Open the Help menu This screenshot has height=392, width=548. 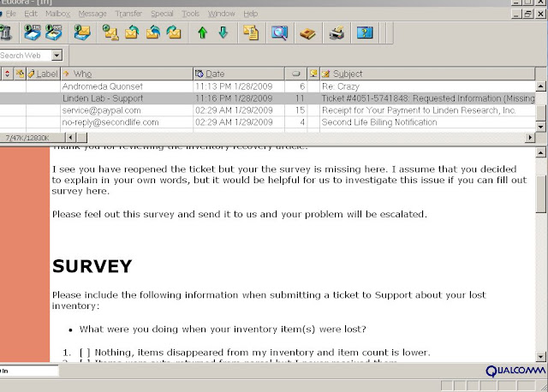(251, 14)
